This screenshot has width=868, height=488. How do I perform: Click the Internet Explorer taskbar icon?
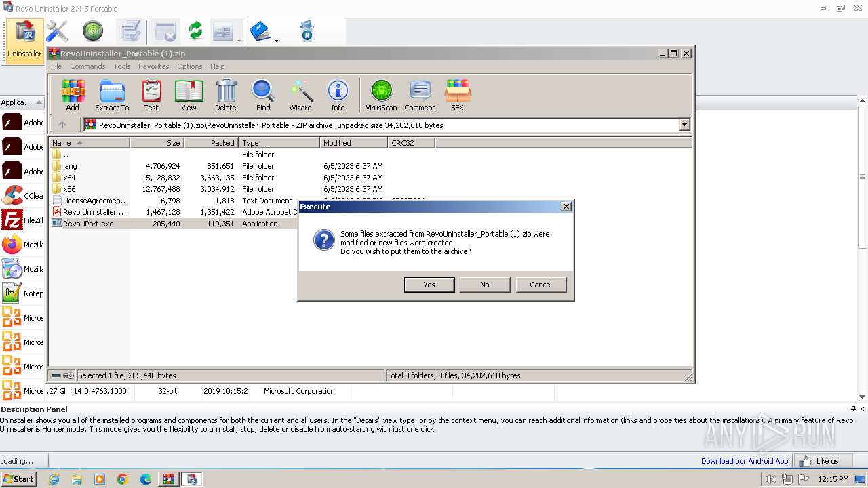click(x=54, y=479)
